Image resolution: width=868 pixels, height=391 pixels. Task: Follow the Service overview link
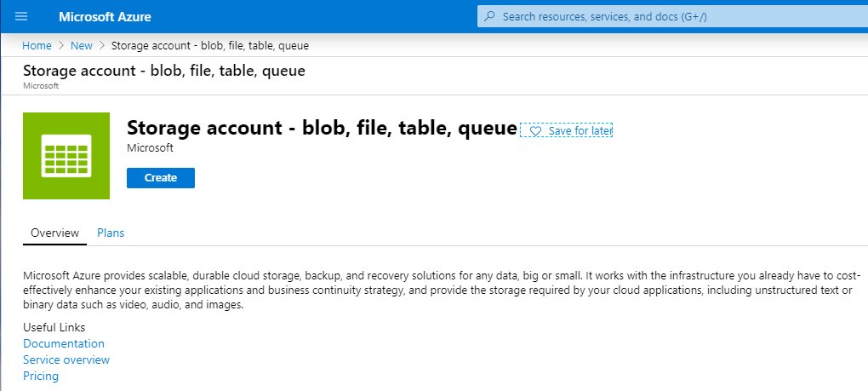click(66, 359)
